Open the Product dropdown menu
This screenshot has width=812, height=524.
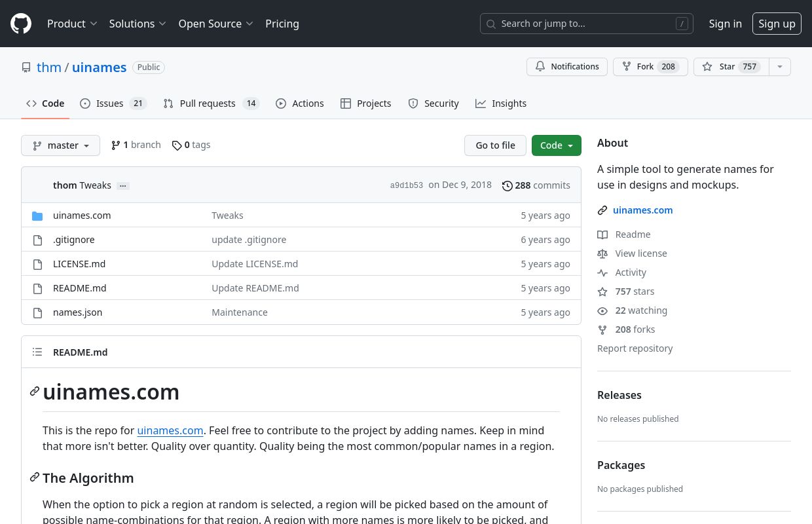(72, 24)
